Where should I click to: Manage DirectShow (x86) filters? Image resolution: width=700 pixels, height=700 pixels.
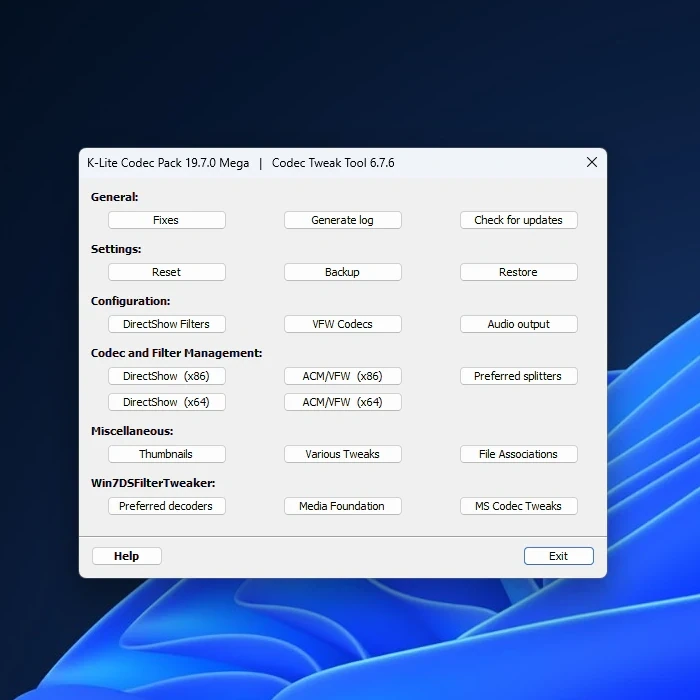[x=167, y=376]
